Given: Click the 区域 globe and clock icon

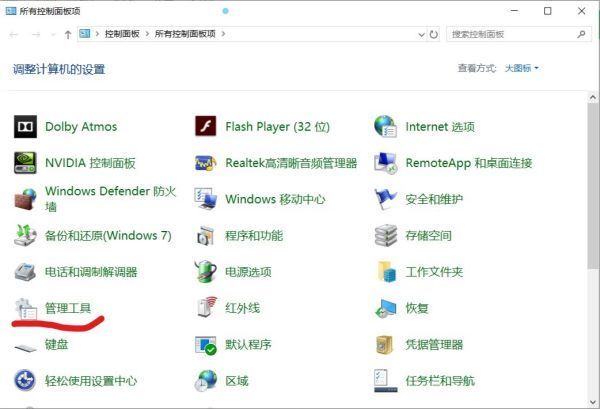Looking at the screenshot, I should point(205,381).
